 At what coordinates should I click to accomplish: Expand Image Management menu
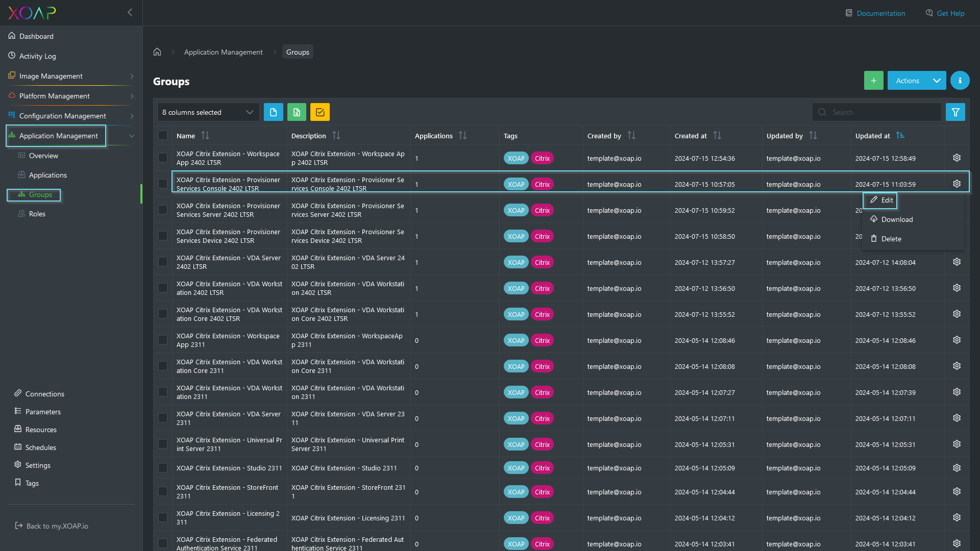point(71,76)
